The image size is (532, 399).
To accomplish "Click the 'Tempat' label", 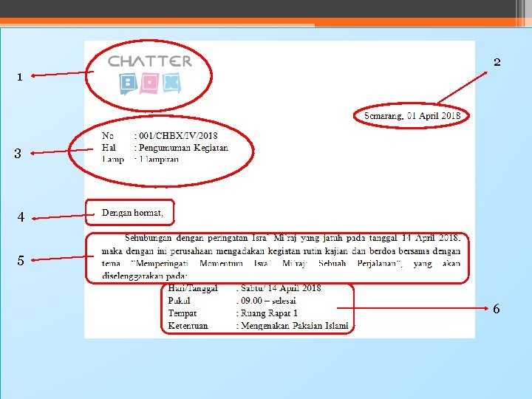I will tap(183, 313).
